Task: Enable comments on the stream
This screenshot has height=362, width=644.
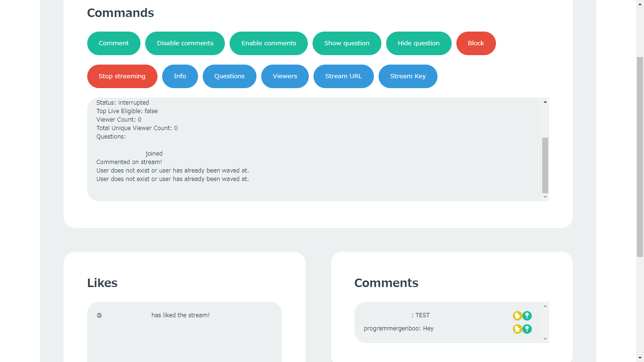Action: [269, 43]
